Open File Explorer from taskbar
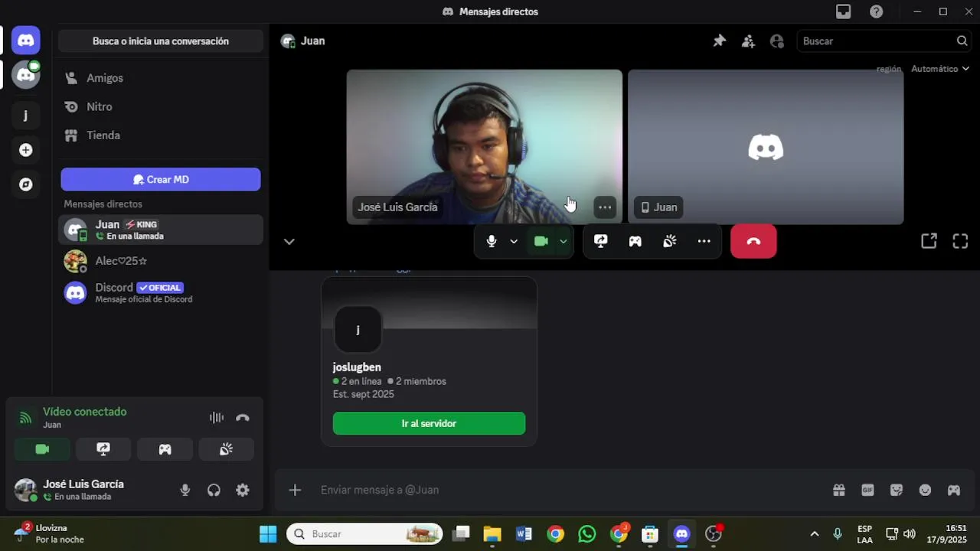Image resolution: width=980 pixels, height=551 pixels. tap(492, 534)
